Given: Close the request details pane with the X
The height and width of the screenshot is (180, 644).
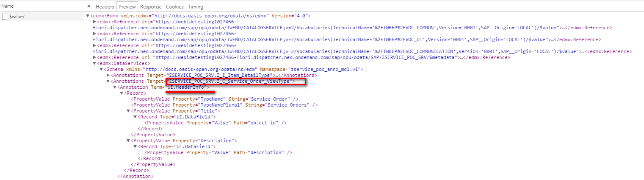Looking at the screenshot, I should click(89, 6).
